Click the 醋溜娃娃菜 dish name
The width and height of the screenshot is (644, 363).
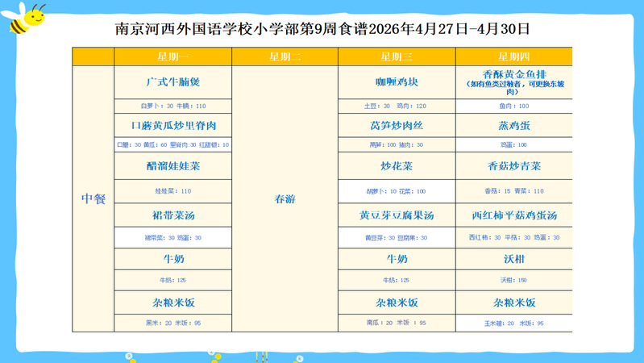pos(172,166)
